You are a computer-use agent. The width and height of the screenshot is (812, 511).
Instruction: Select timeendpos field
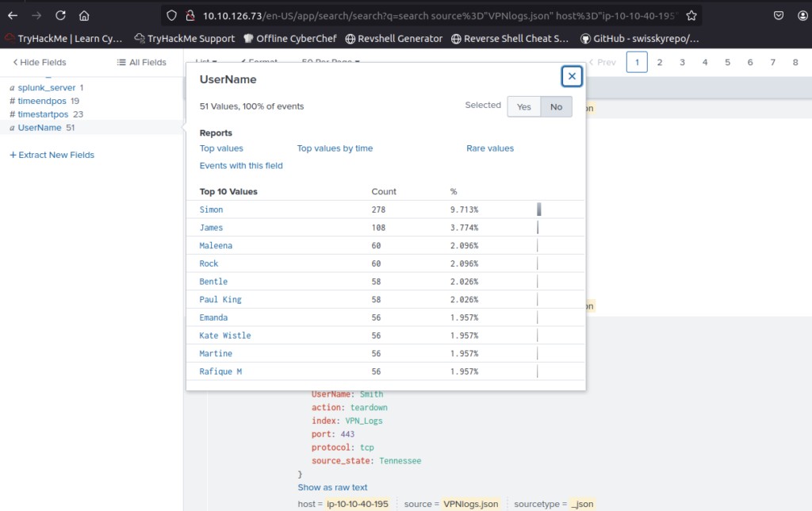pyautogui.click(x=42, y=101)
